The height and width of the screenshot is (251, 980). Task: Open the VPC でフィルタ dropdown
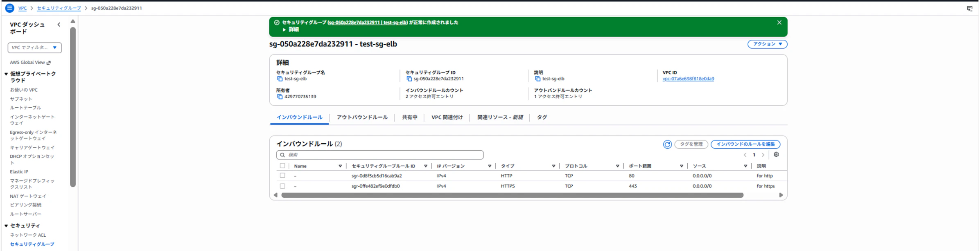(x=35, y=47)
